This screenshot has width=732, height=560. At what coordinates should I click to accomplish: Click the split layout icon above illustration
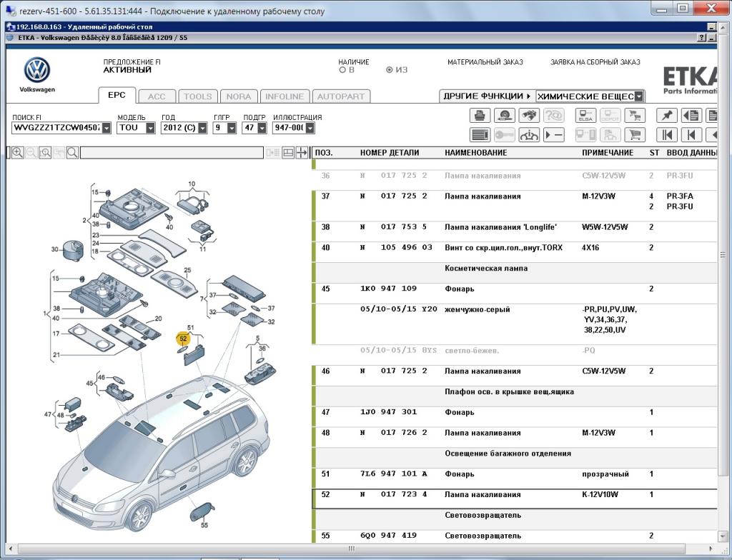pos(288,153)
